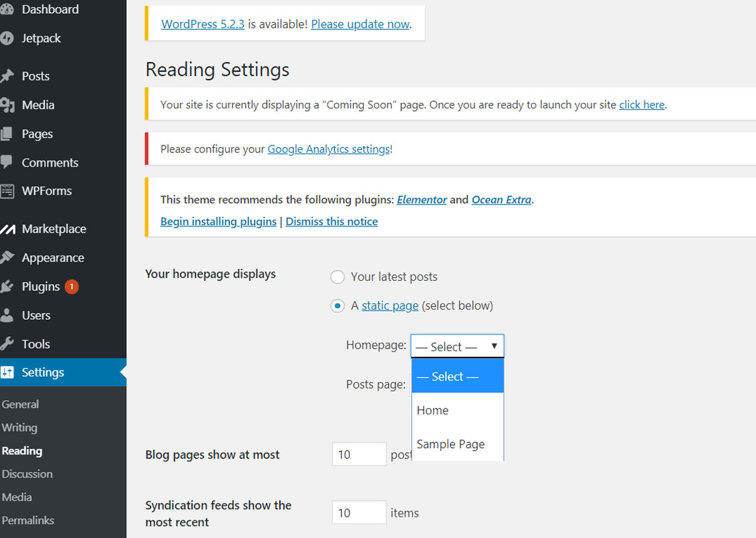Viewport: 756px width, 538px height.
Task: Choose '— Select —' option in list
Action: (x=458, y=376)
